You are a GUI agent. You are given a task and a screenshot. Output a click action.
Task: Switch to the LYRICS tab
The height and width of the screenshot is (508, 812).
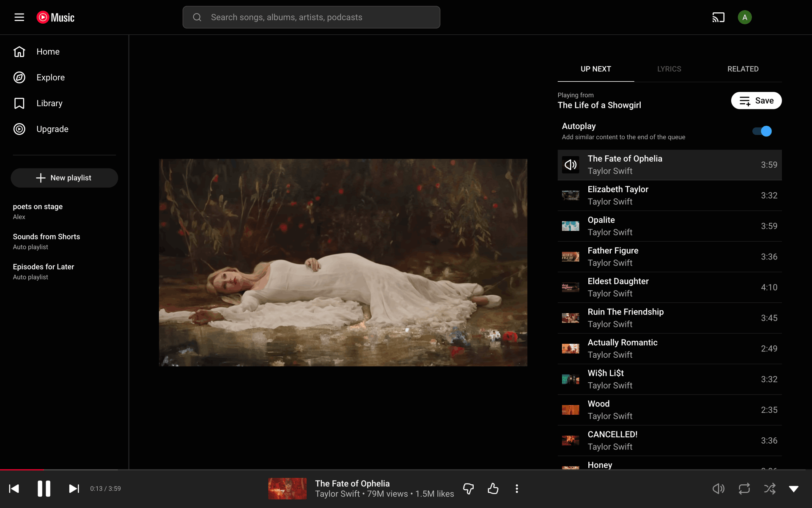click(x=669, y=69)
